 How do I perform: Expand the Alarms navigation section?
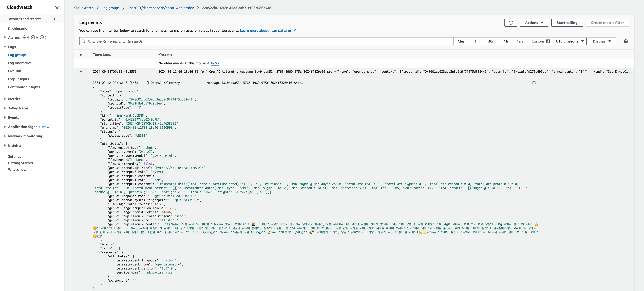(x=5, y=37)
